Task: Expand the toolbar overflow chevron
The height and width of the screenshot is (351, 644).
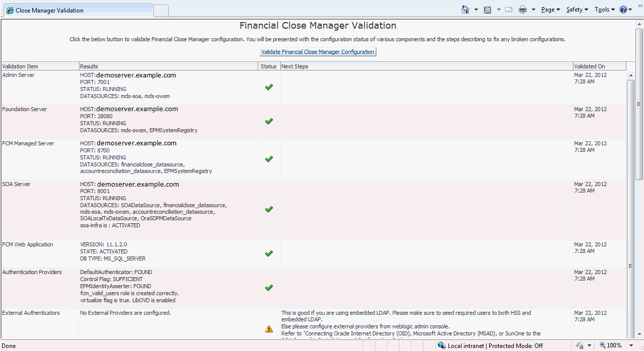Action: (640, 6)
